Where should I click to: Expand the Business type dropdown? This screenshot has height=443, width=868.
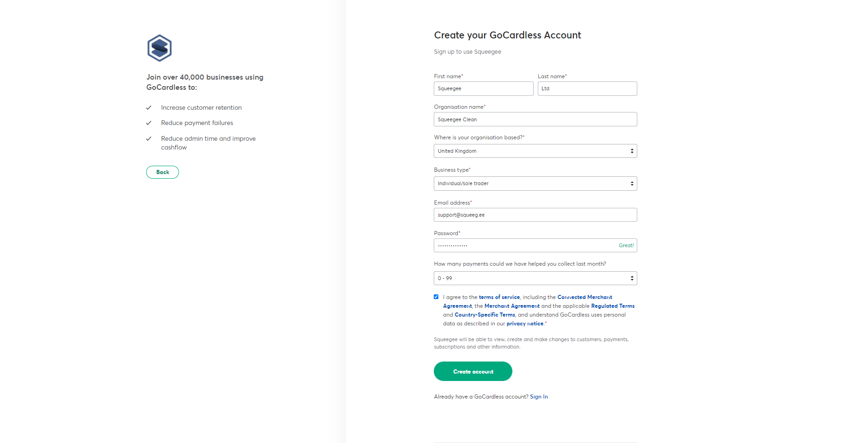[x=535, y=184]
